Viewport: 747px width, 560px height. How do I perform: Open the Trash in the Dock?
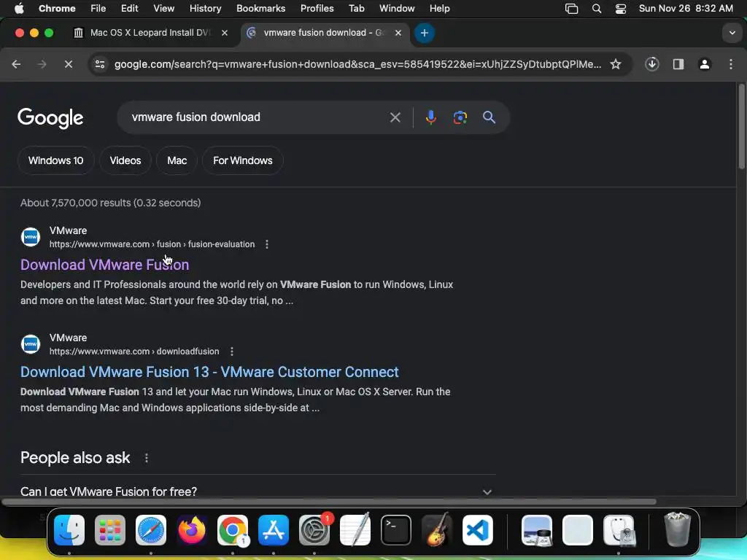677,530
